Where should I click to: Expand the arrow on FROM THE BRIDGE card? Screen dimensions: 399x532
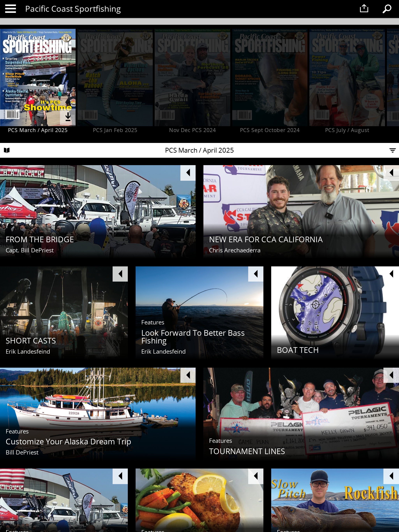188,173
